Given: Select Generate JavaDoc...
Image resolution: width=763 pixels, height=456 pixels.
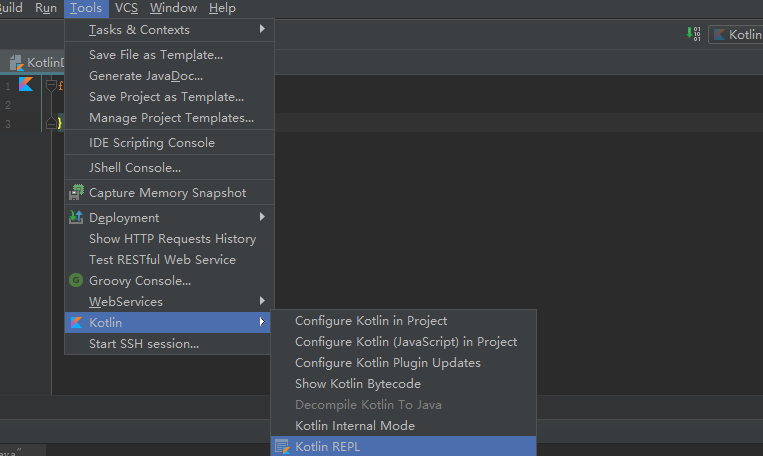Looking at the screenshot, I should click(167, 76).
